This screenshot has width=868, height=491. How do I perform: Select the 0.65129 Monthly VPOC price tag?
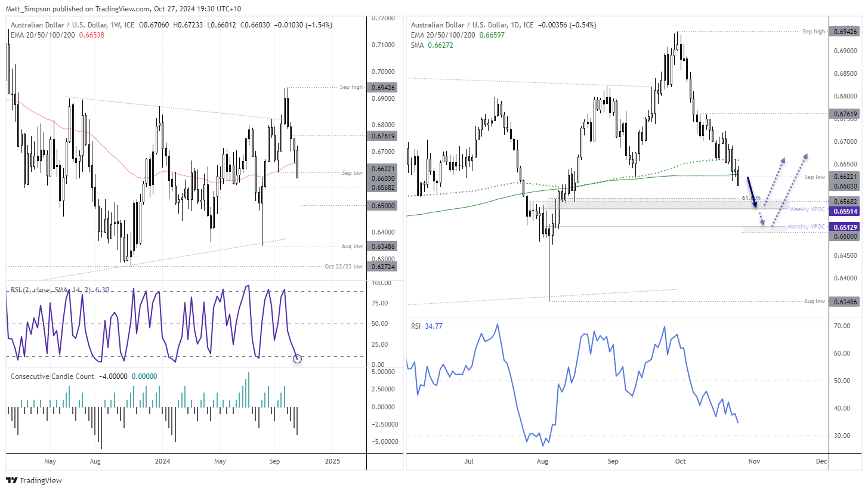click(x=844, y=227)
